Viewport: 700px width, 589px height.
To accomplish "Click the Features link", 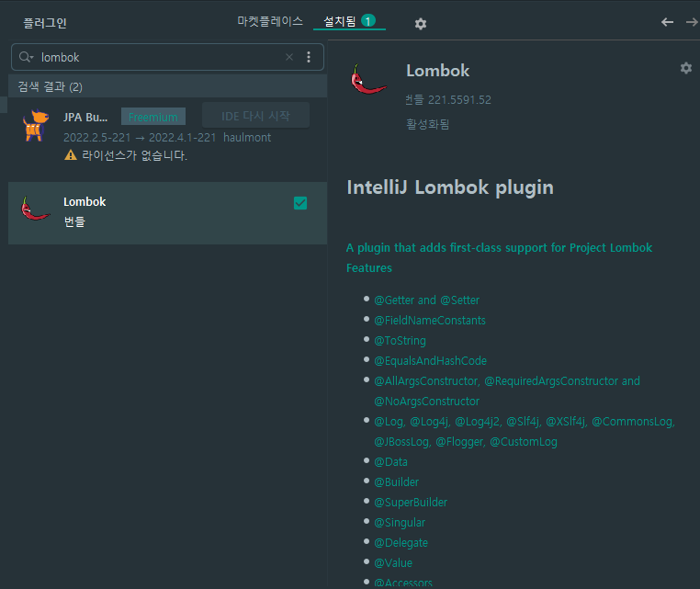I will click(369, 268).
